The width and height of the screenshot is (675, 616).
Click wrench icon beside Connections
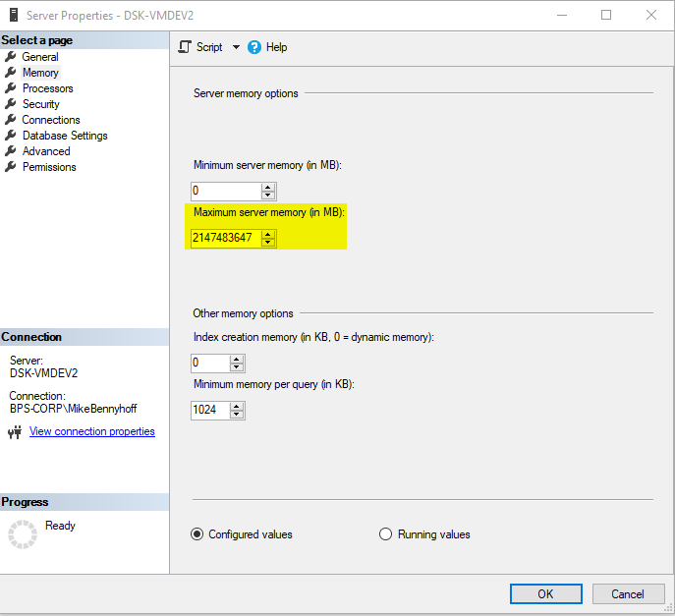tap(11, 119)
